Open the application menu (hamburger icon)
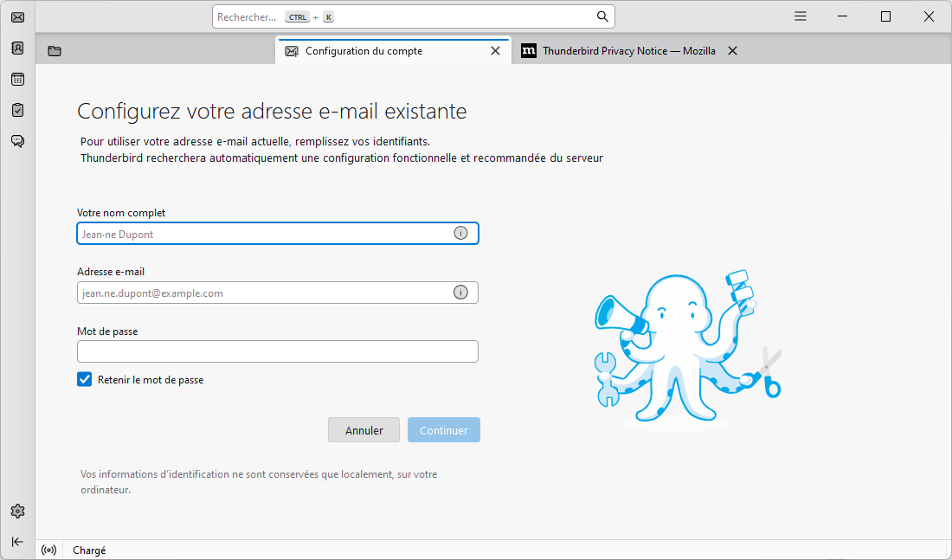This screenshot has width=952, height=560. point(800,16)
